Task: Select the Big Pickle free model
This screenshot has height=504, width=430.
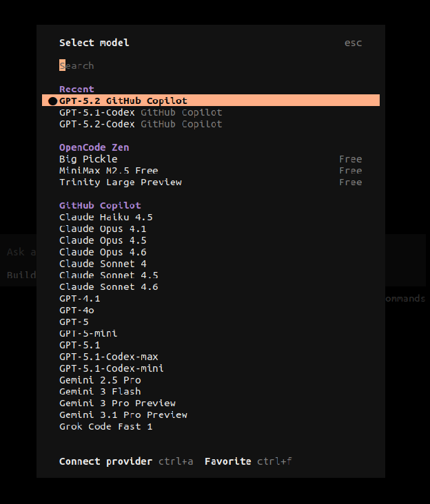Action: 88,159
